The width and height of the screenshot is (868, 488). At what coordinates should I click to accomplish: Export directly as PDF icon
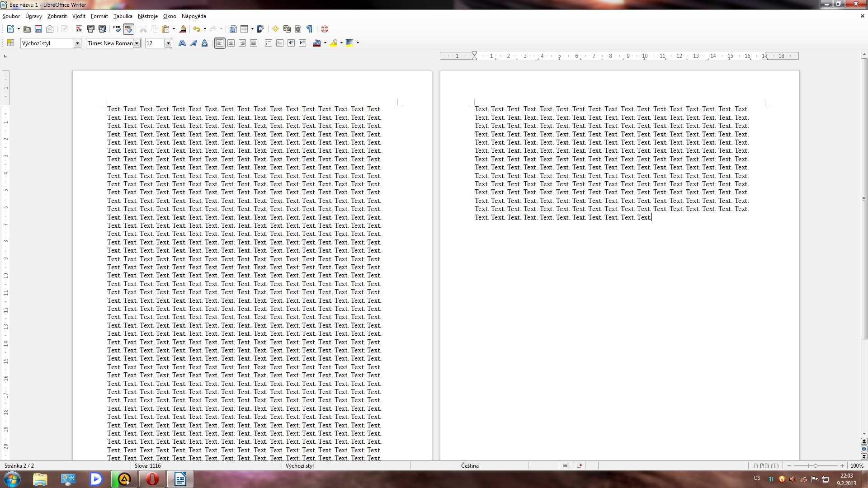[x=79, y=29]
